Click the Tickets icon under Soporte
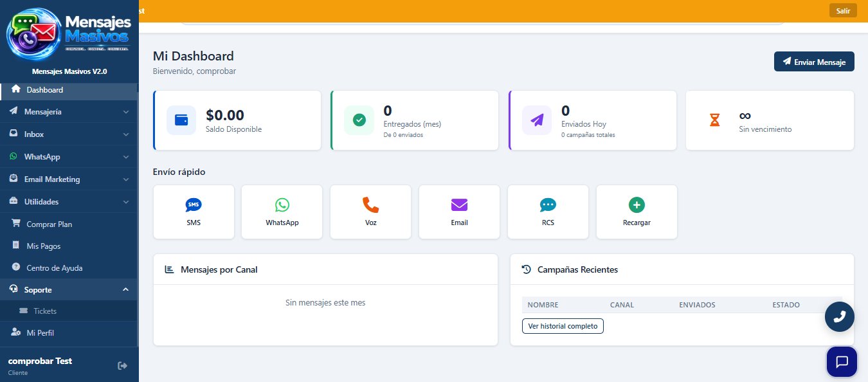 (x=24, y=311)
